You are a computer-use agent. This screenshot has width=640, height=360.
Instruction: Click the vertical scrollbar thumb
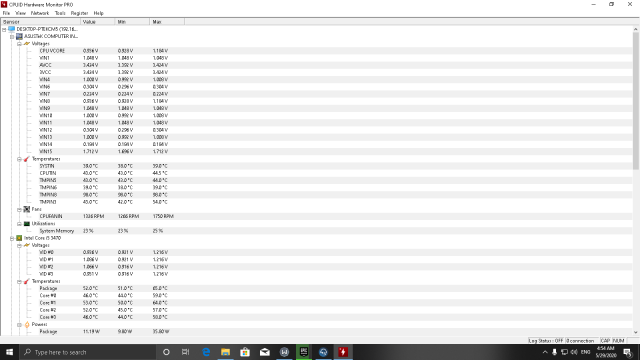[x=636, y=101]
